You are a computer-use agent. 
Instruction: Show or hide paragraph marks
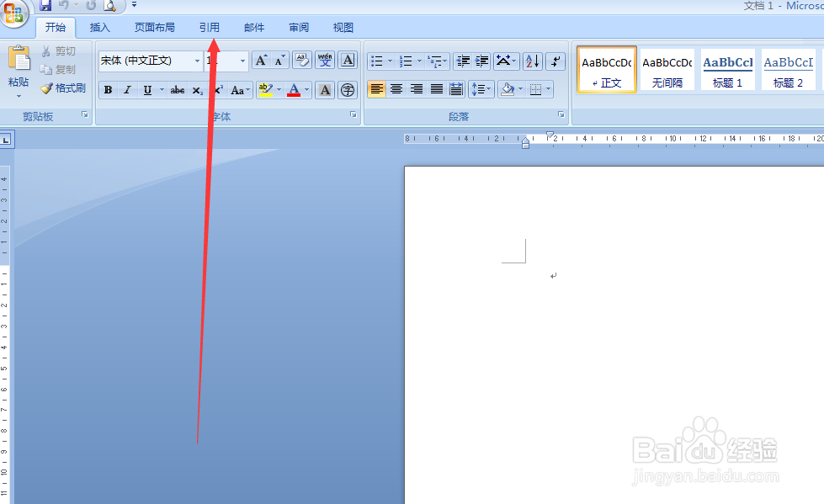click(x=556, y=61)
